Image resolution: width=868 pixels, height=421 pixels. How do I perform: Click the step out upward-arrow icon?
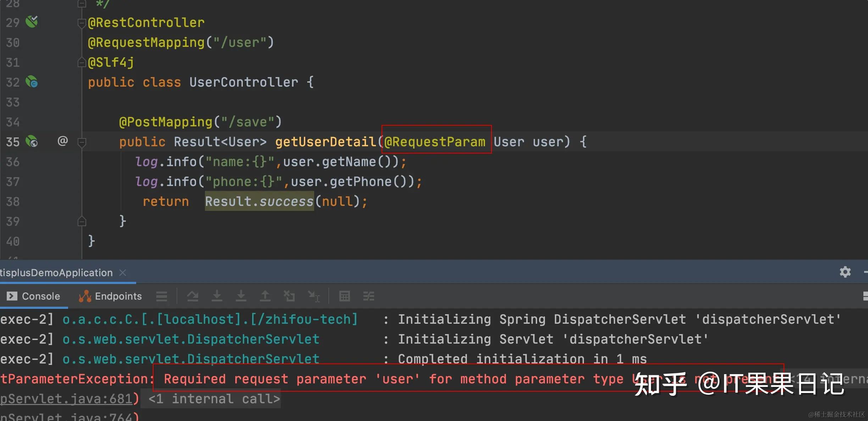[265, 296]
